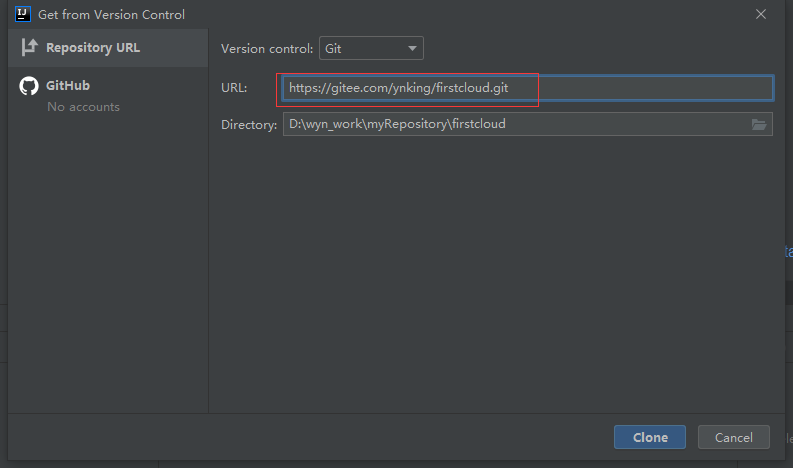Close the Get from Version Control dialog

761,14
